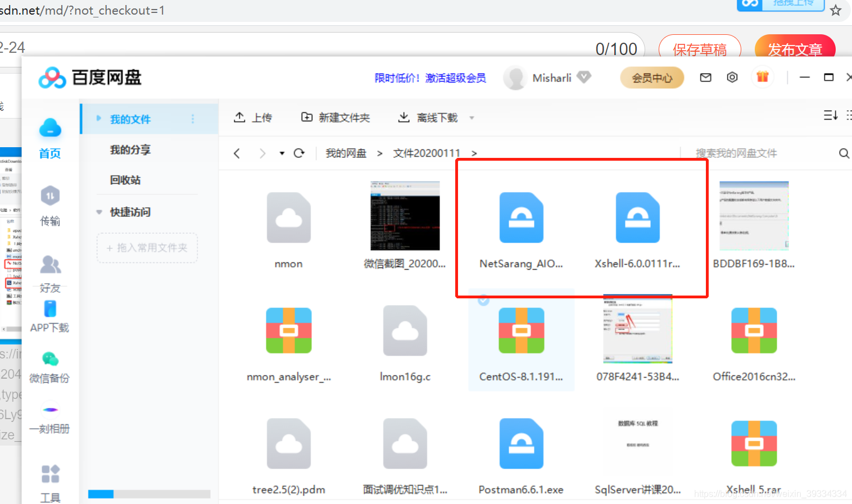Select the nmon file icon
The image size is (852, 504).
click(x=289, y=218)
